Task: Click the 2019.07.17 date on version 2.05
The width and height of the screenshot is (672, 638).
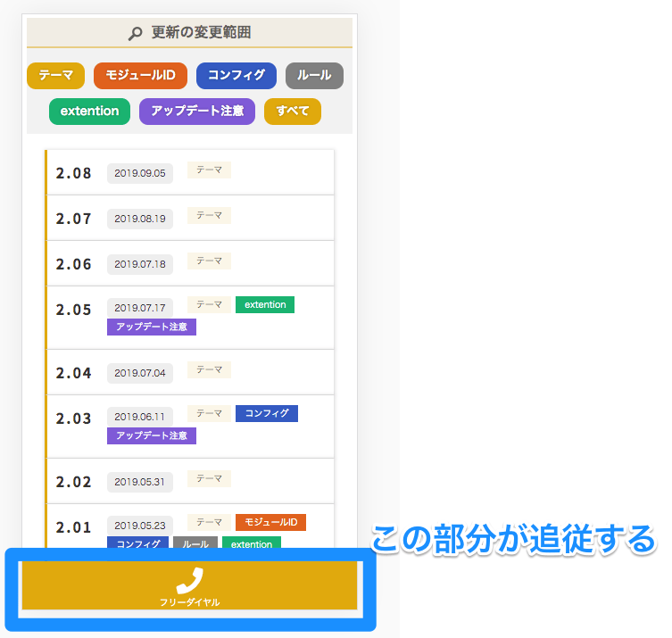Action: [x=140, y=308]
